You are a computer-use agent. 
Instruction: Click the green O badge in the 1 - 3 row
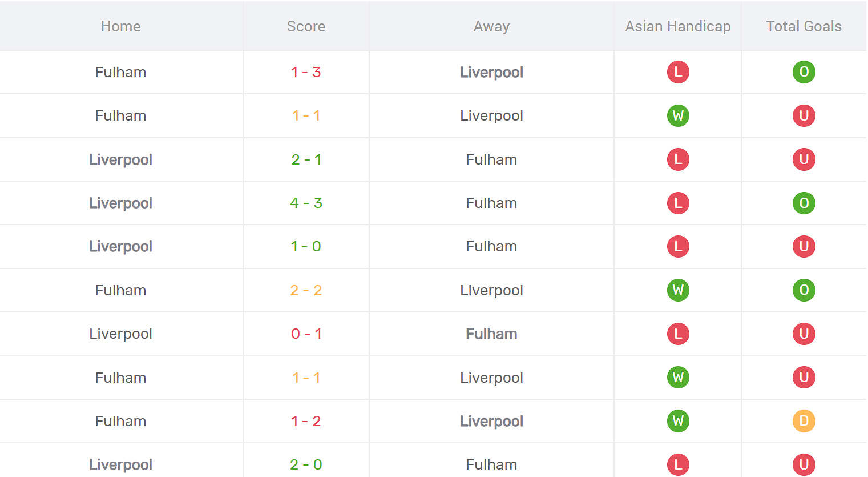coord(804,72)
